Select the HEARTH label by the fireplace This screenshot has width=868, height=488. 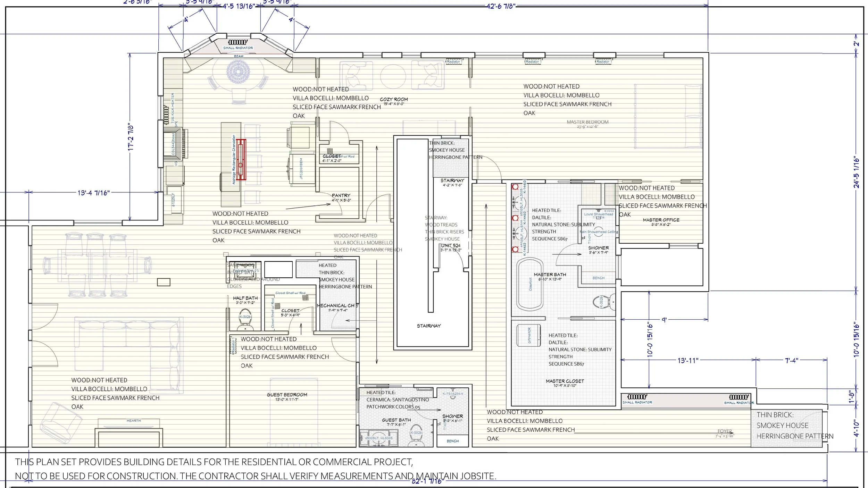tap(134, 421)
